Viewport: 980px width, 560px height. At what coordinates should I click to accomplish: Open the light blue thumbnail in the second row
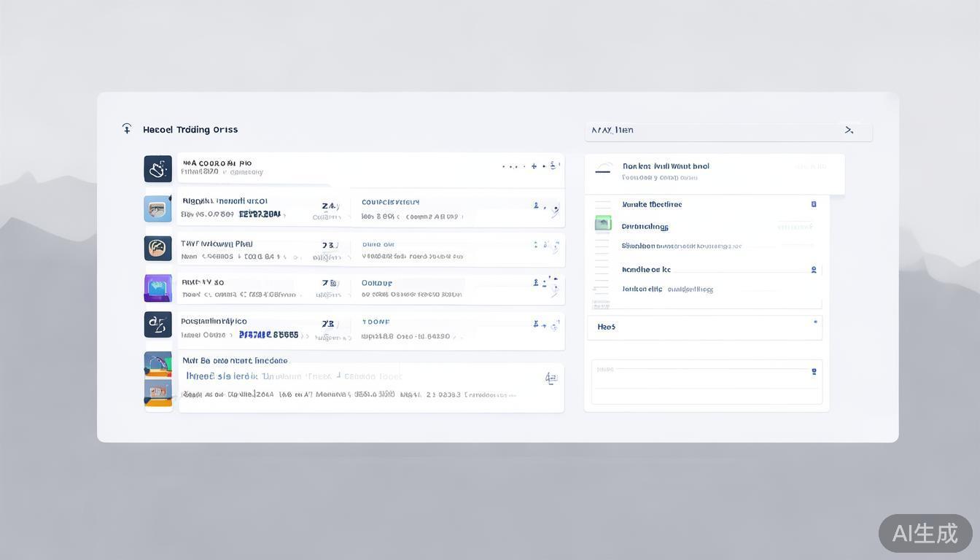pyautogui.click(x=157, y=209)
